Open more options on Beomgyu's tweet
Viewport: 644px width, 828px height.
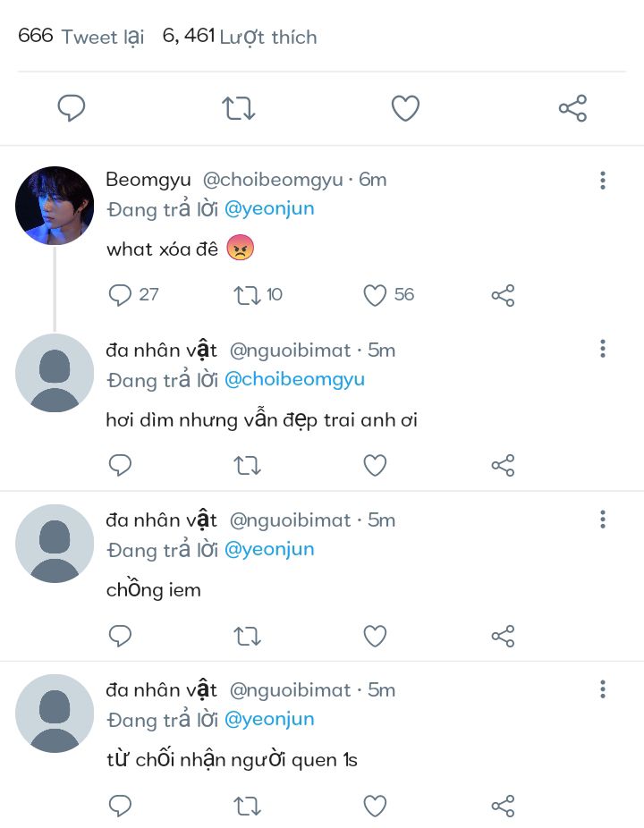(603, 180)
